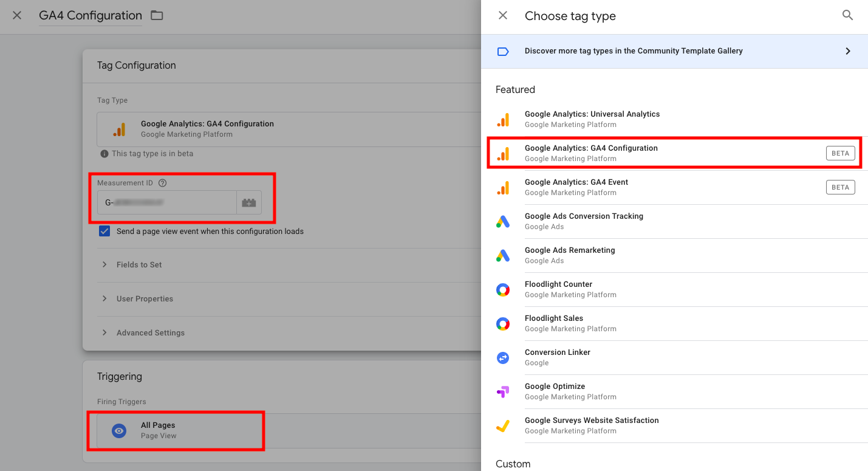868x471 pixels.
Task: Open the Community Template Gallery banner
Action: (x=674, y=51)
